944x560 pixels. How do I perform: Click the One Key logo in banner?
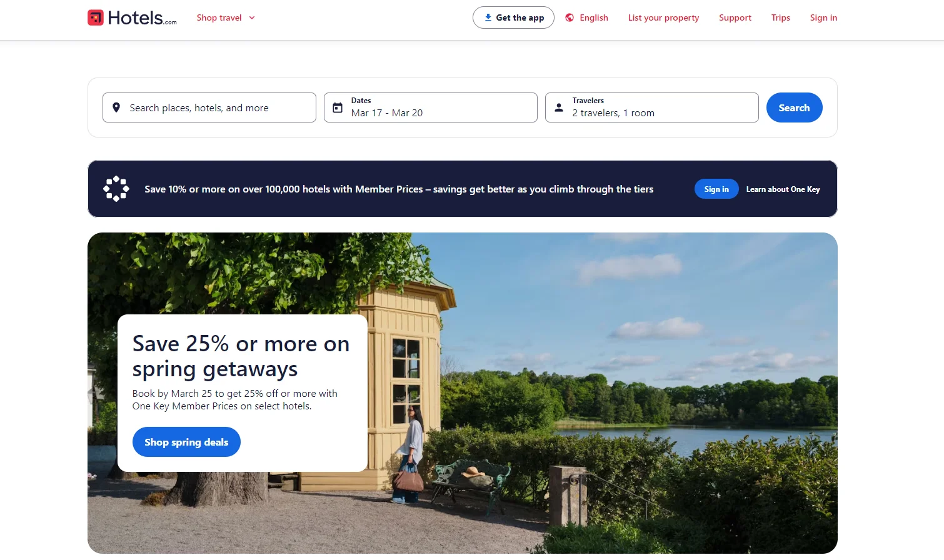point(116,189)
